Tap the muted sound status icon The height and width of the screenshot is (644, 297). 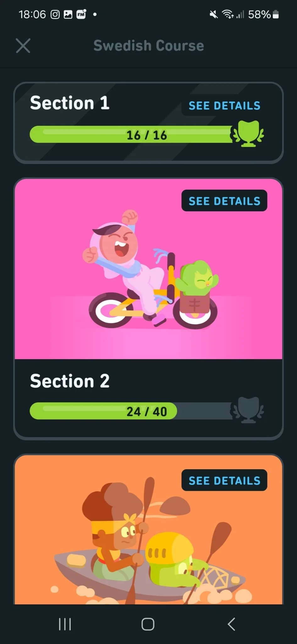click(214, 14)
